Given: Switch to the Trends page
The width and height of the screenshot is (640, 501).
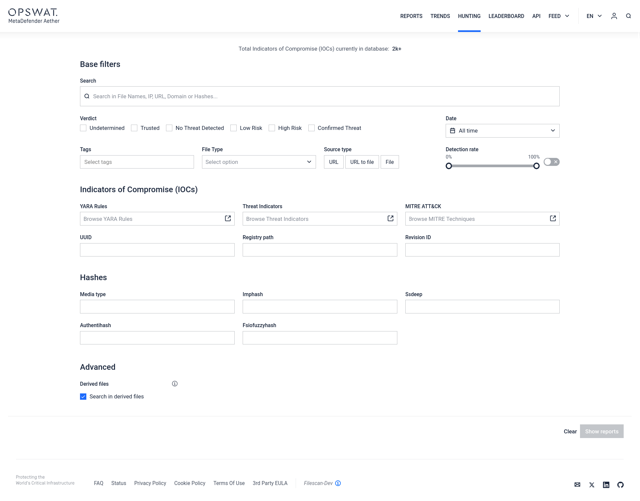Looking at the screenshot, I should pos(440,16).
